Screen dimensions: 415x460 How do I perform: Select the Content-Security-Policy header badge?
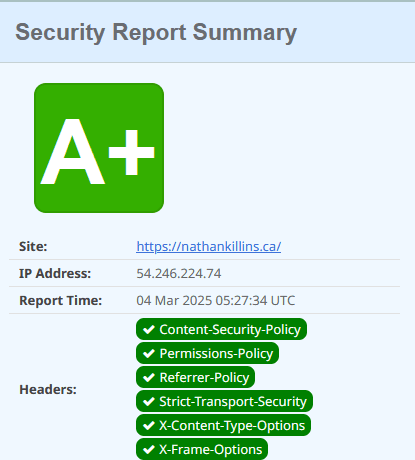pos(221,329)
